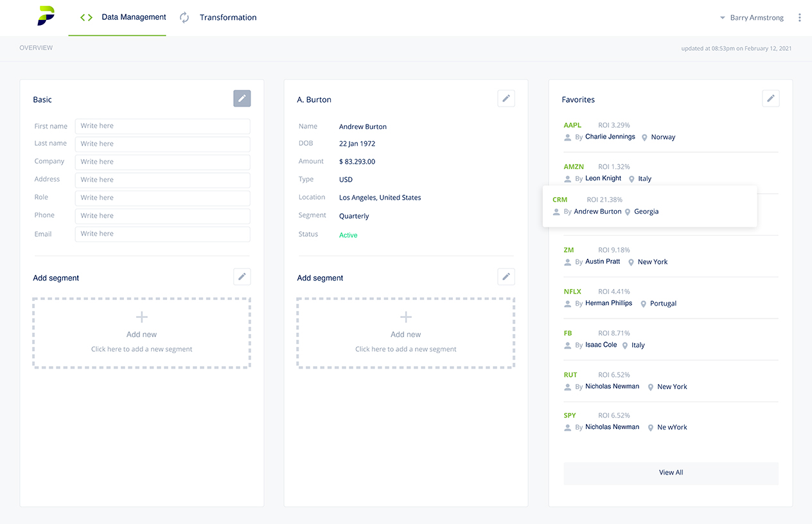Open the three-dot overflow menu top right
The image size is (812, 524).
(x=800, y=17)
